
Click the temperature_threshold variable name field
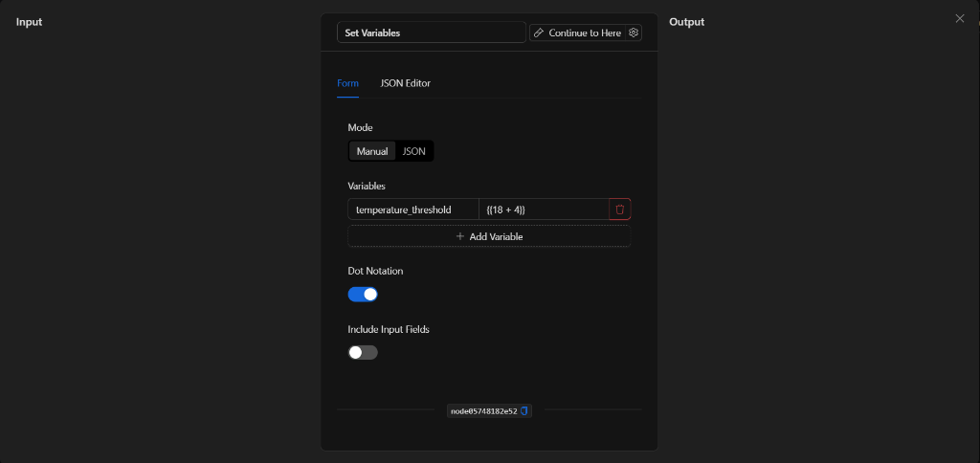pos(413,209)
